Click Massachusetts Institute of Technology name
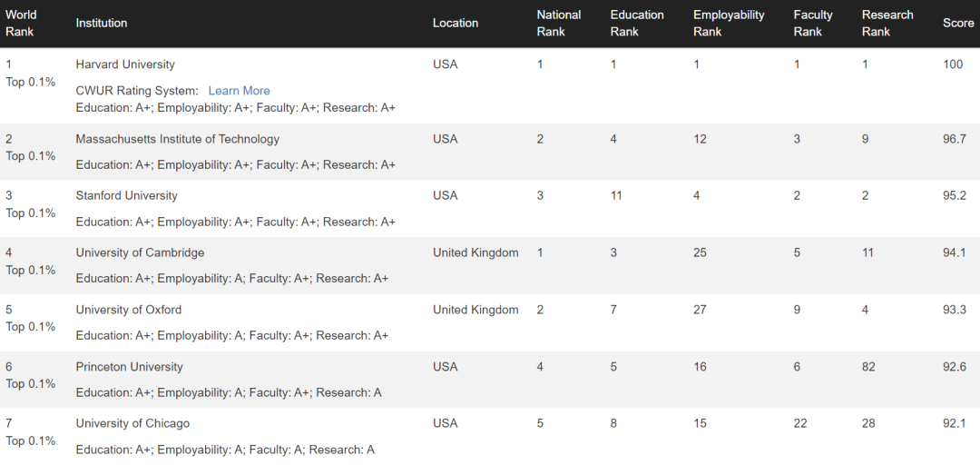Image resolution: width=980 pixels, height=465 pixels. click(x=178, y=139)
